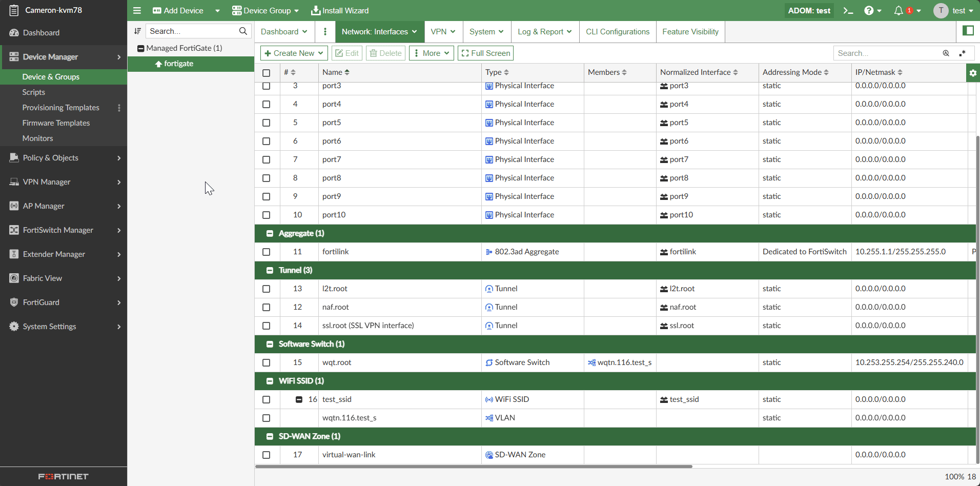Check the port4 row checkbox
The width and height of the screenshot is (980, 486).
(267, 104)
